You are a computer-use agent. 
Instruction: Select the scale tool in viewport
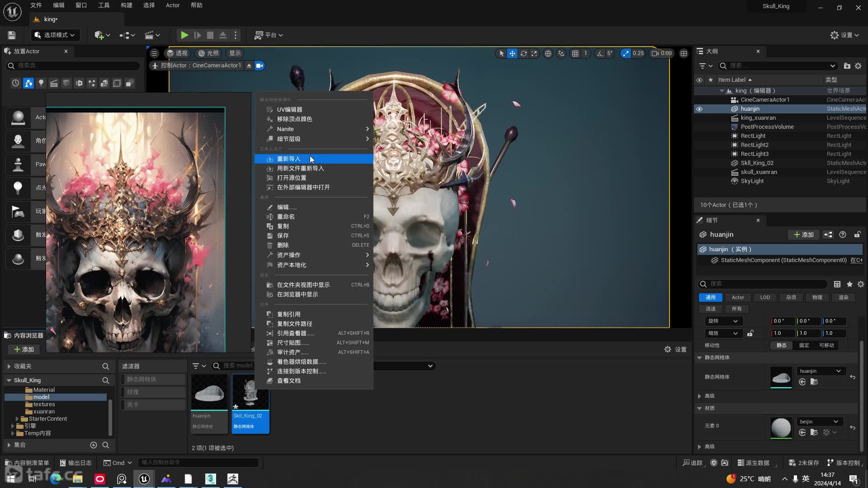pyautogui.click(x=534, y=53)
